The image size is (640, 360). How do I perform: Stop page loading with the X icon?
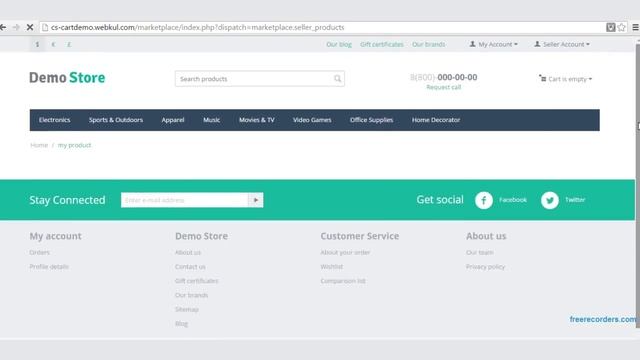point(30,27)
